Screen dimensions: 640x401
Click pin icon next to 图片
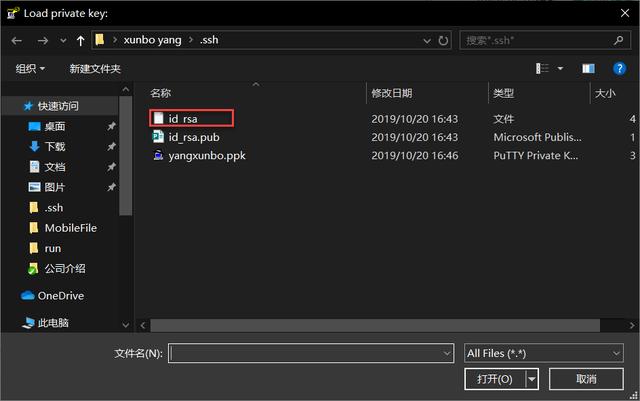pyautogui.click(x=111, y=187)
